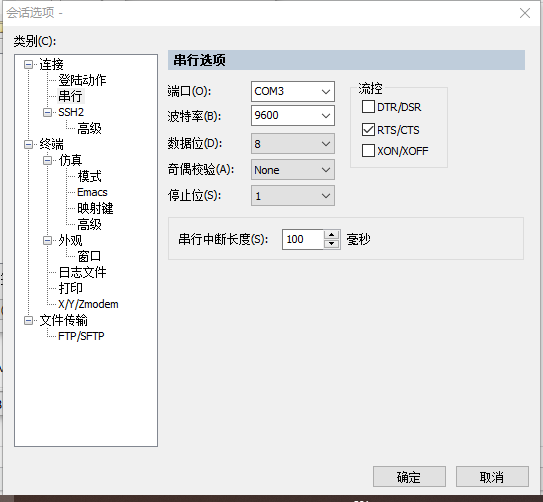Collapse the 文件传输 tree node
This screenshot has height=502, width=543.
(x=28, y=320)
